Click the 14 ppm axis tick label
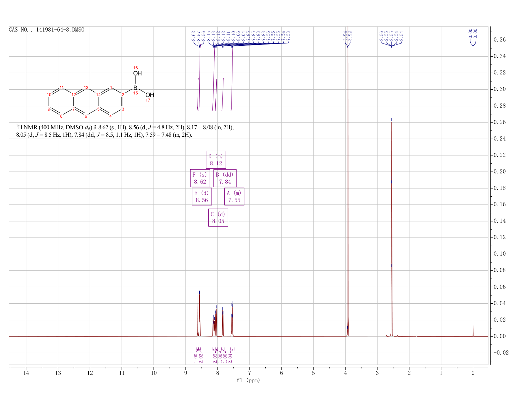Screen dimensions: 532x411 [x=26, y=373]
